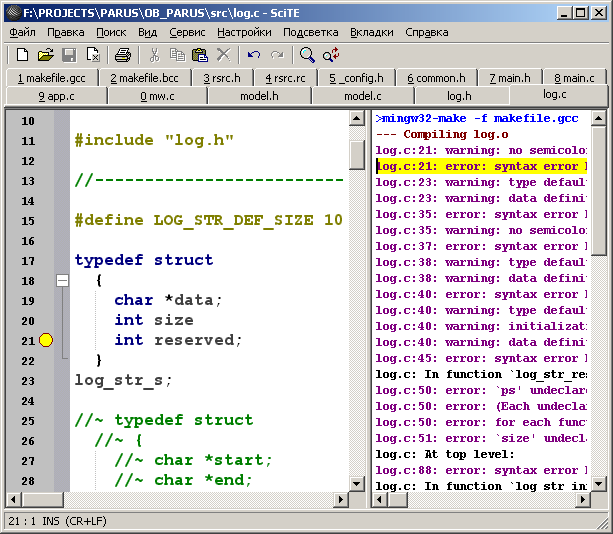Collapse the struct fold at line 18
The image size is (613, 534).
point(62,281)
